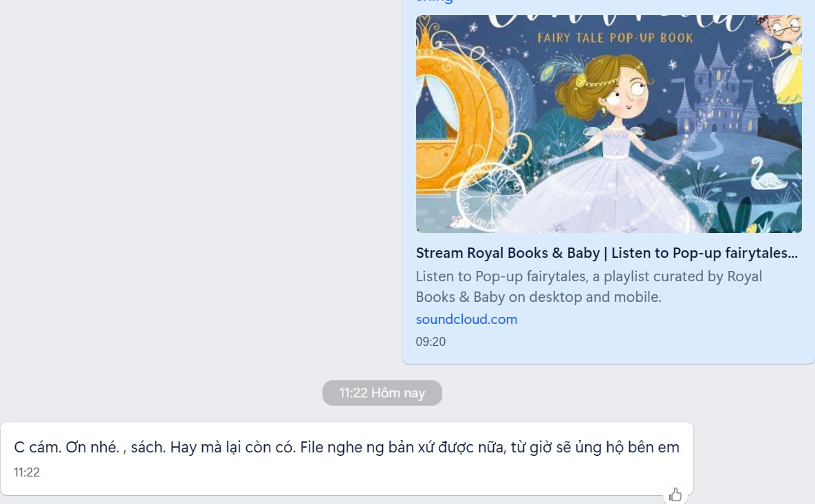The height and width of the screenshot is (504, 815).
Task: Like the message with the thumbs-up button
Action: pyautogui.click(x=675, y=493)
